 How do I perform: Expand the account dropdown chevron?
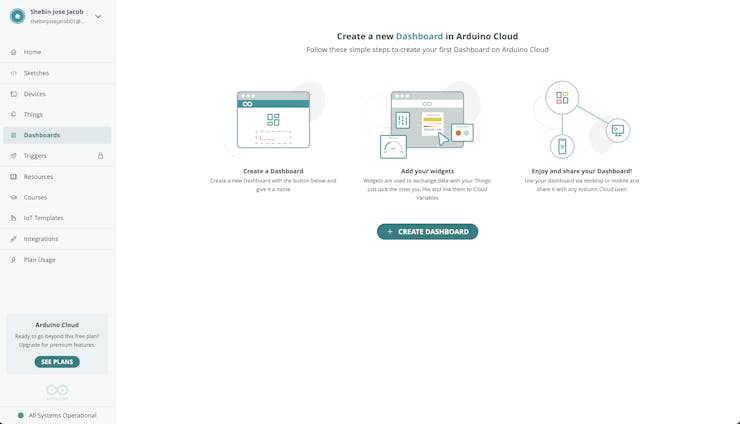(98, 17)
